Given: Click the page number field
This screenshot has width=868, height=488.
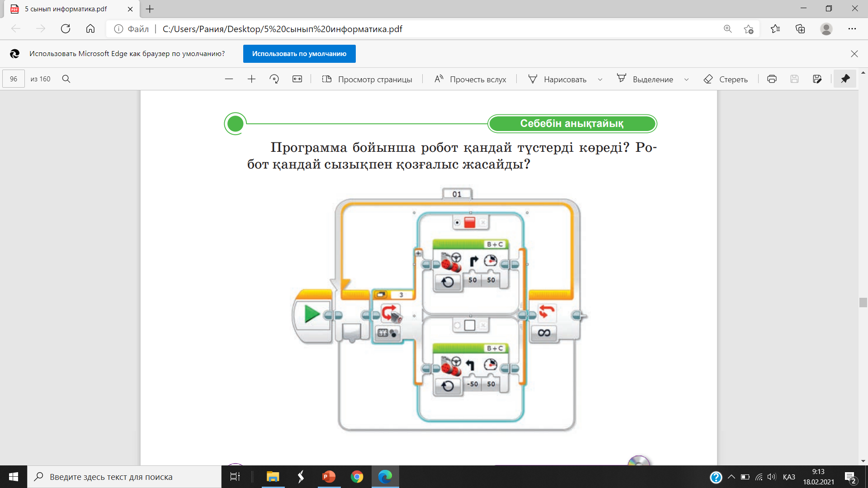Looking at the screenshot, I should coord(14,79).
